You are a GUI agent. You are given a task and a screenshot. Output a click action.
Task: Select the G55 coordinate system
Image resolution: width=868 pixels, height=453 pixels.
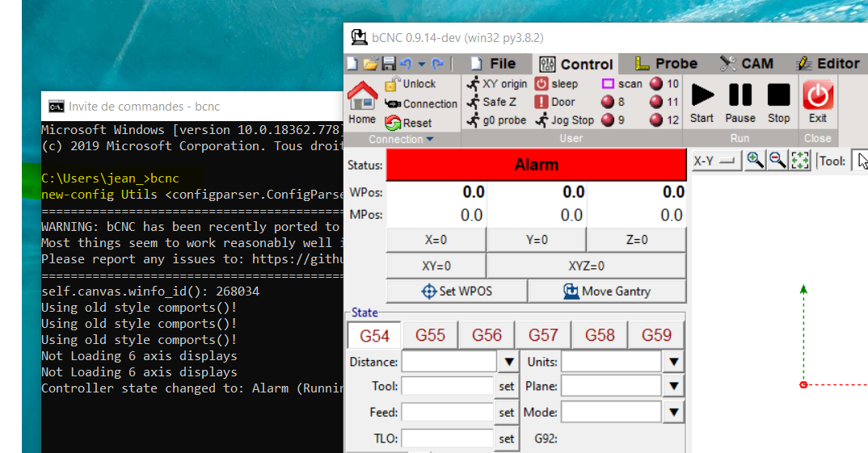tap(430, 335)
